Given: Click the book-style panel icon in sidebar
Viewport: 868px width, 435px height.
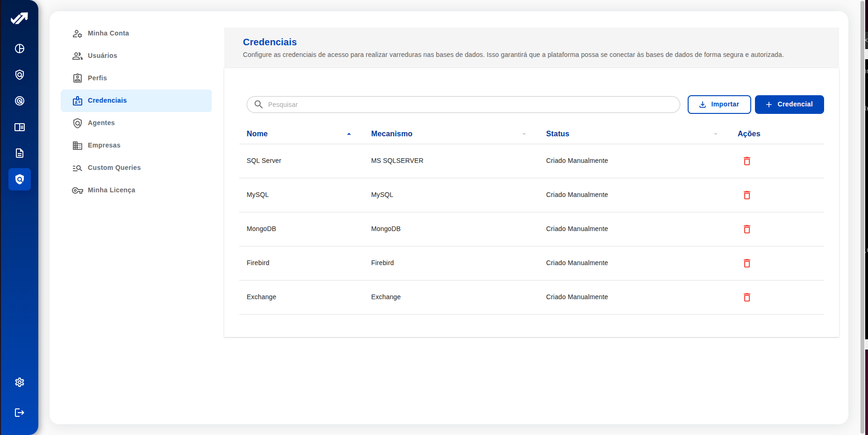Looking at the screenshot, I should (20, 127).
